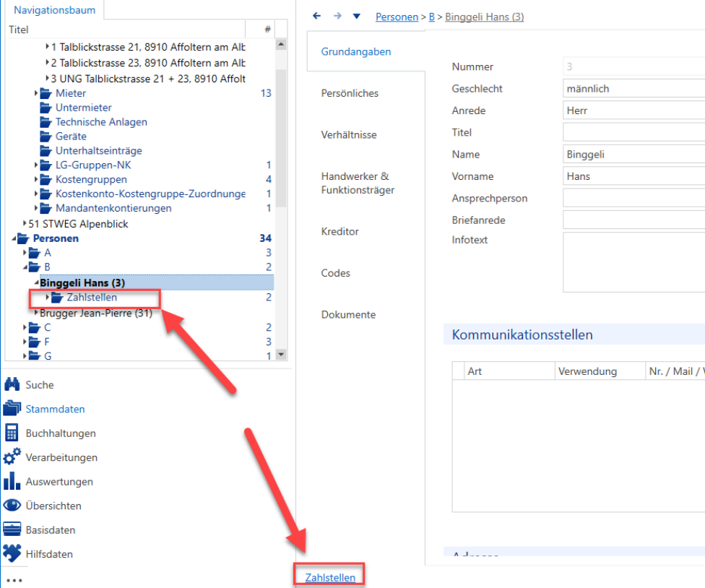Click the back navigation arrow
Viewport: 705px width, 588px height.
click(x=316, y=16)
